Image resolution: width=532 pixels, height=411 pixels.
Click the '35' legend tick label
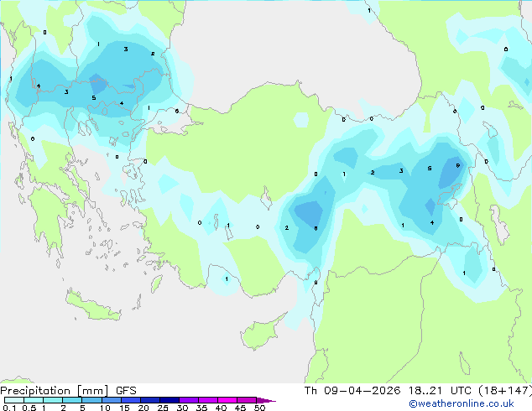201,408
